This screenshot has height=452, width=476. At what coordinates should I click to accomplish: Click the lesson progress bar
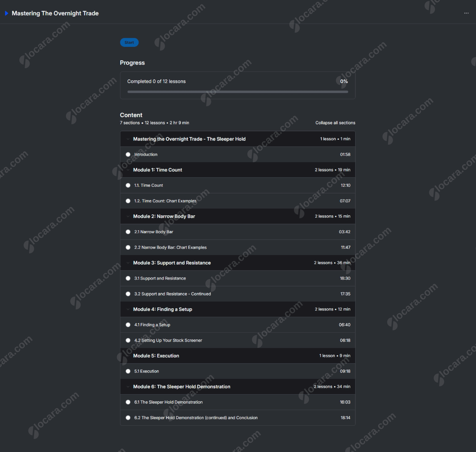238,92
